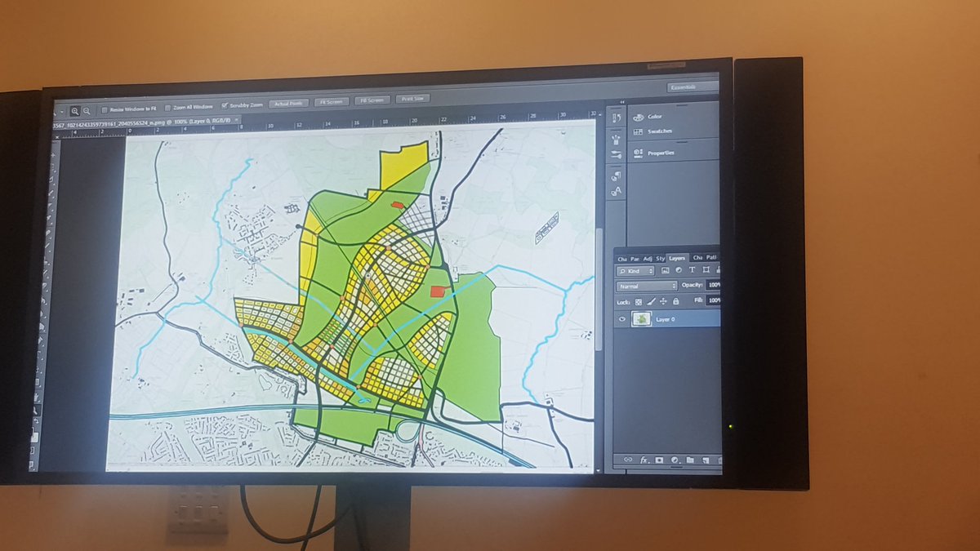The width and height of the screenshot is (980, 551).
Task: Hide Layer 0 using the eye icon
Action: (622, 319)
